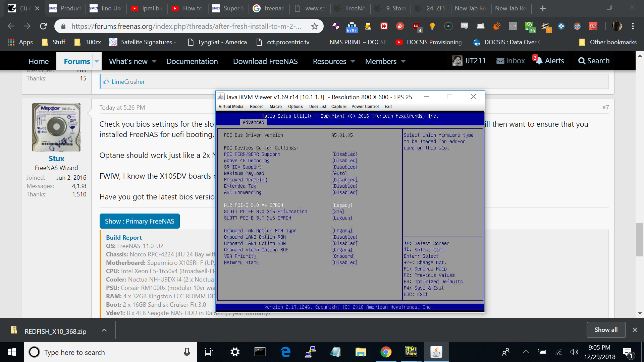This screenshot has width=644, height=362.
Task: Select the Advanced tab in Aptio Setup
Action: click(254, 122)
